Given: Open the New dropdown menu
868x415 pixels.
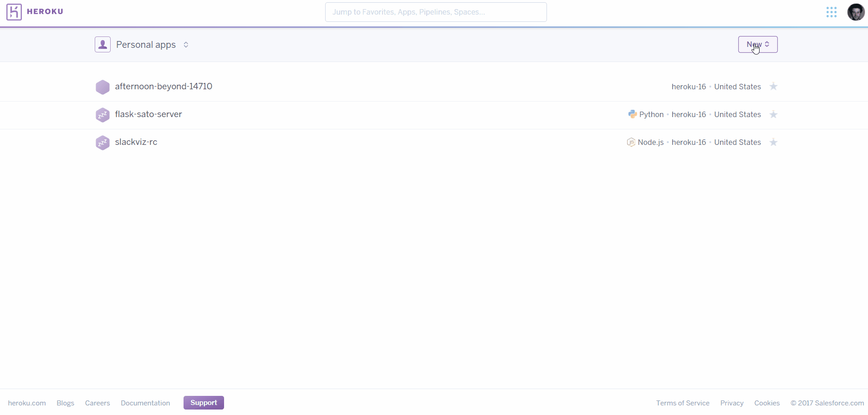Looking at the screenshot, I should coord(757,44).
